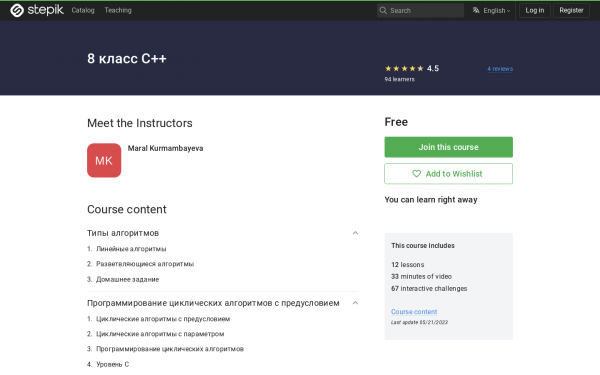Click the 33 minutes of video text
This screenshot has height=375, width=600.
click(421, 276)
